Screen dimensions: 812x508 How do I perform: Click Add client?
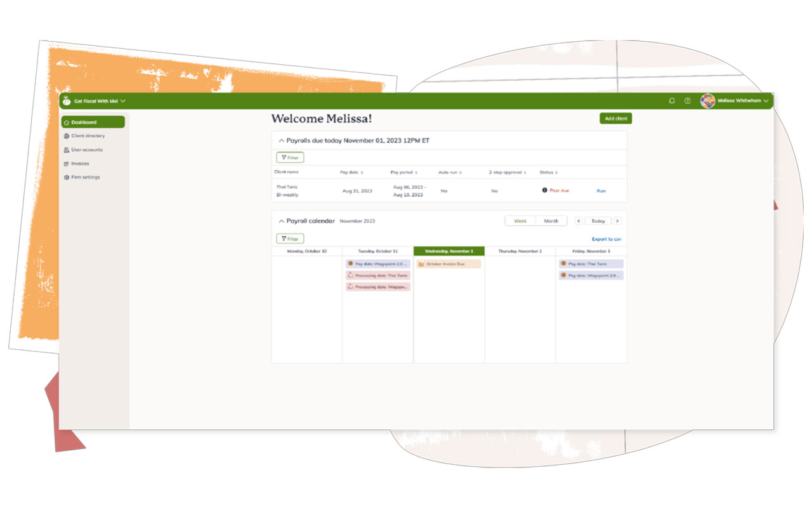[x=615, y=118]
